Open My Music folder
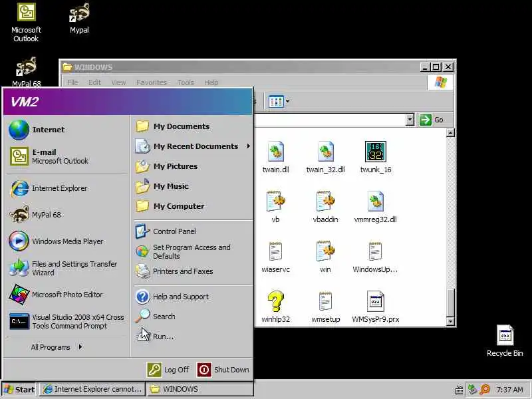The width and height of the screenshot is (532, 399). 193,186
